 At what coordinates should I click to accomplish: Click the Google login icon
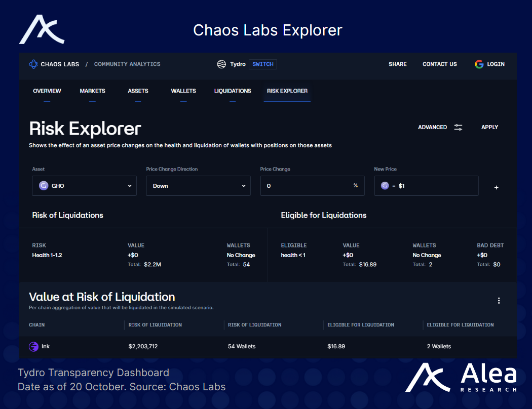coord(479,64)
